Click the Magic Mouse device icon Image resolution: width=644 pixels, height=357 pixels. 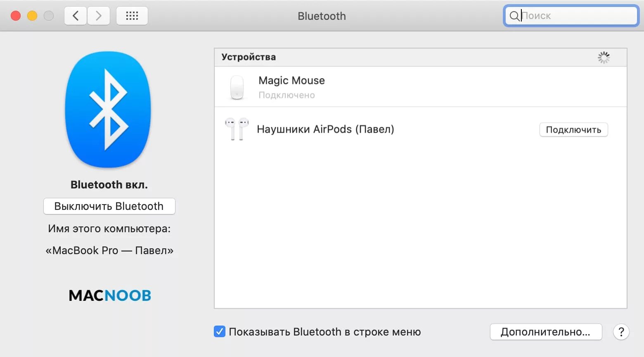tap(237, 87)
